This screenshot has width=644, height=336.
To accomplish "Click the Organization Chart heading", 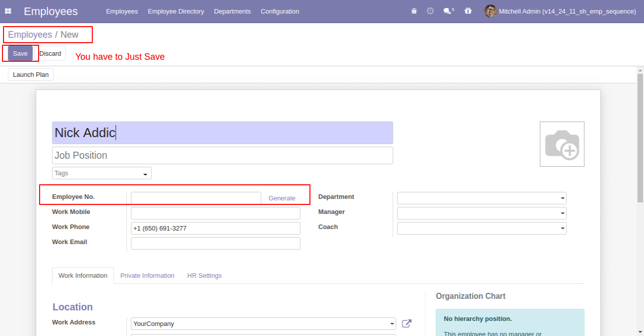I will coord(470,296).
